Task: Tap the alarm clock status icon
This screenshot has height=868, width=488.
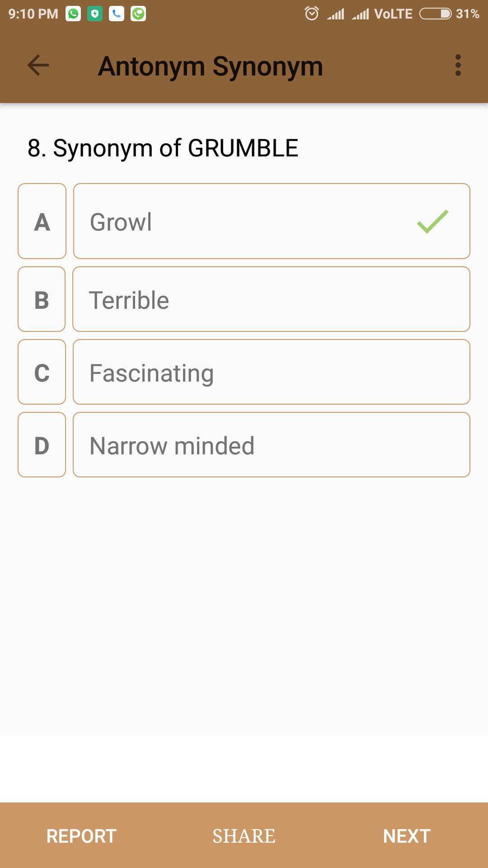Action: [312, 14]
